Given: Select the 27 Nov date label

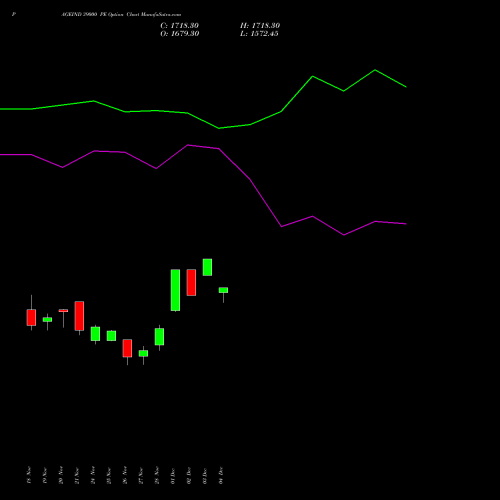Looking at the screenshot, I should [x=141, y=475].
